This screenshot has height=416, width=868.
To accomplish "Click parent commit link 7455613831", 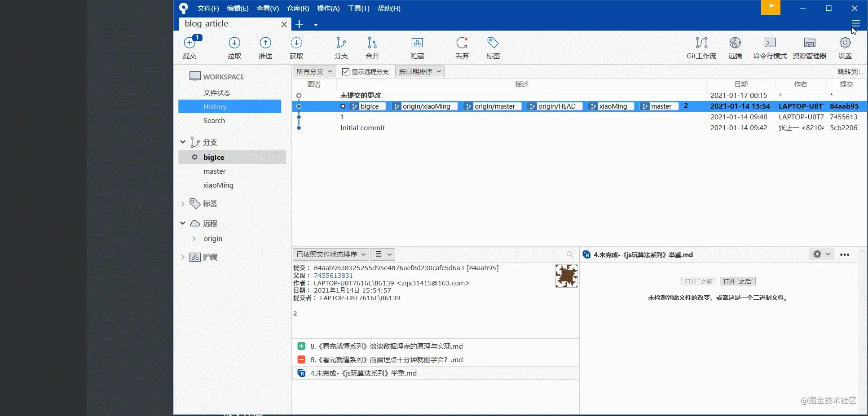I will click(333, 276).
